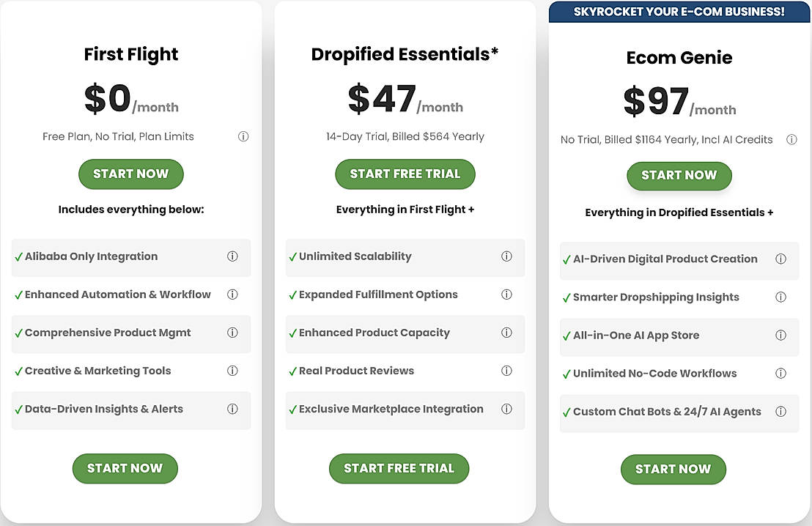Click info icon for Smarter Dropshipping Insights
The image size is (812, 526).
coord(780,297)
